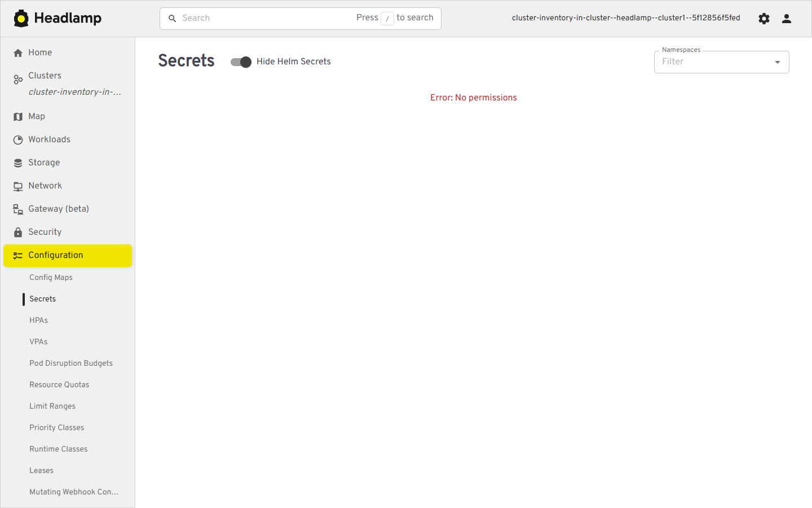Screen dimensions: 812x508
Task: Click the Network sidebar icon
Action: 18,186
